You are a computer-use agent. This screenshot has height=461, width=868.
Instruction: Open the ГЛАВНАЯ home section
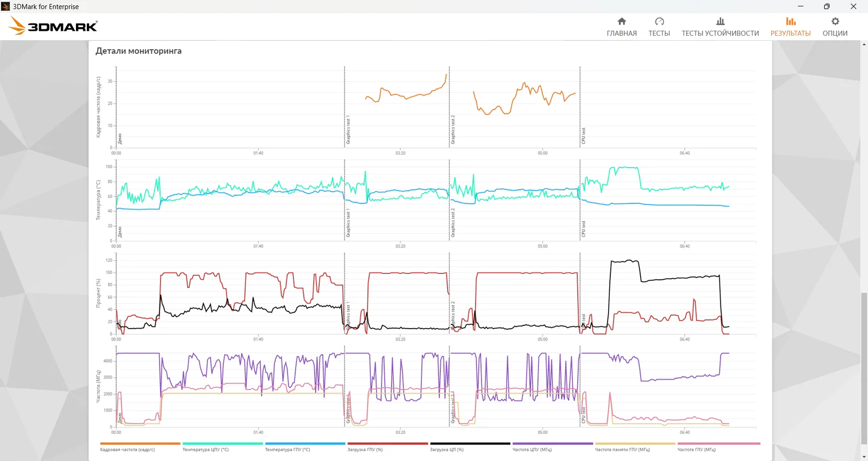[x=622, y=27]
